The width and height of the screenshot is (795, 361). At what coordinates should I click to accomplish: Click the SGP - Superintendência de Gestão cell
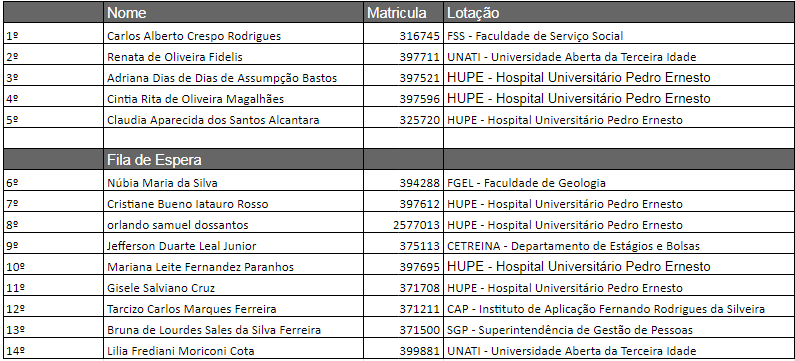[619, 330]
